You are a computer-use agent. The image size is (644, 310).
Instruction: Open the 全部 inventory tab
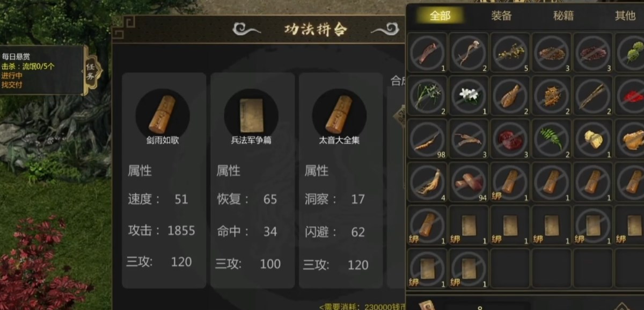click(x=440, y=15)
